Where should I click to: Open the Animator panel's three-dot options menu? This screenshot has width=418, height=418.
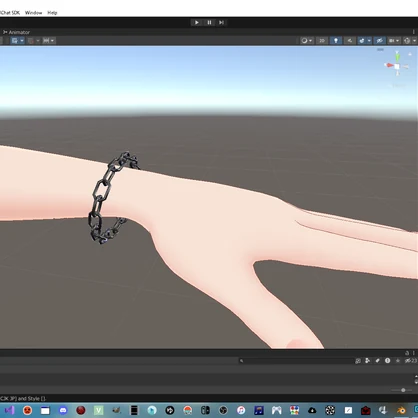pos(414,32)
